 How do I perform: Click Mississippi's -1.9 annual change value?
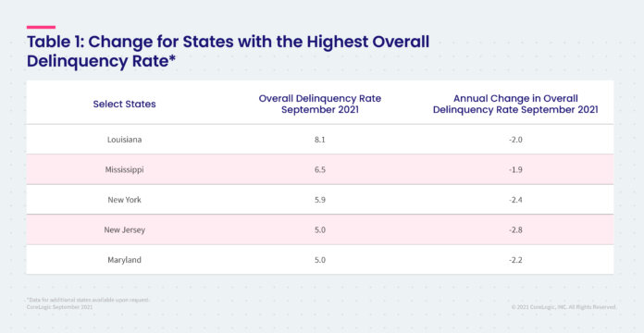515,169
